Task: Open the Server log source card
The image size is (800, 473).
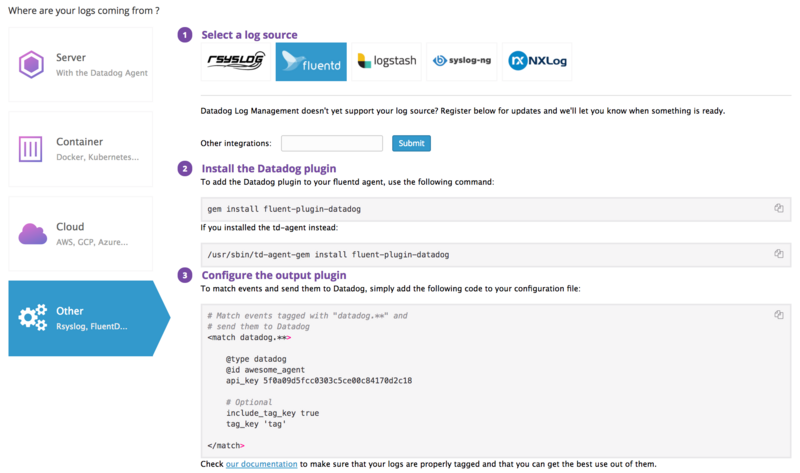Action: tap(81, 65)
